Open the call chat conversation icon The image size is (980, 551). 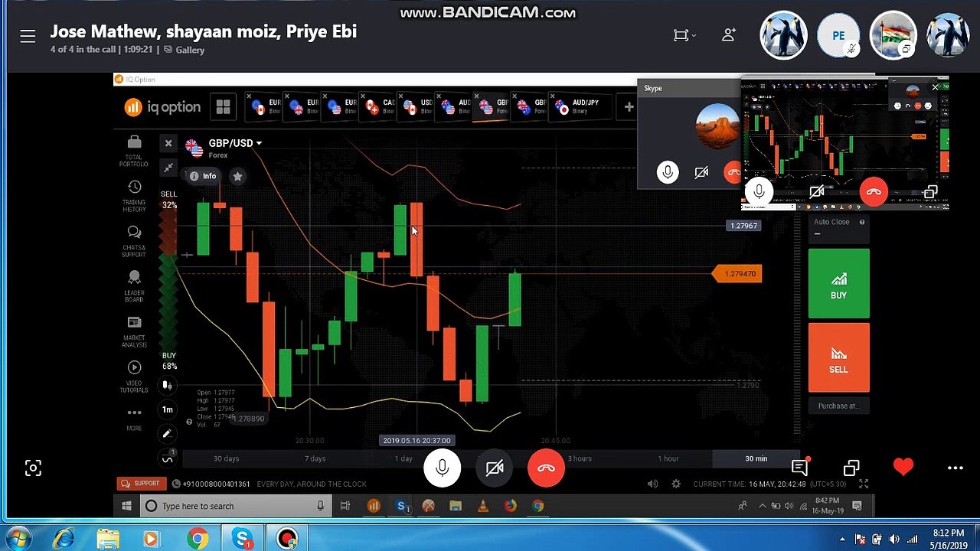800,467
